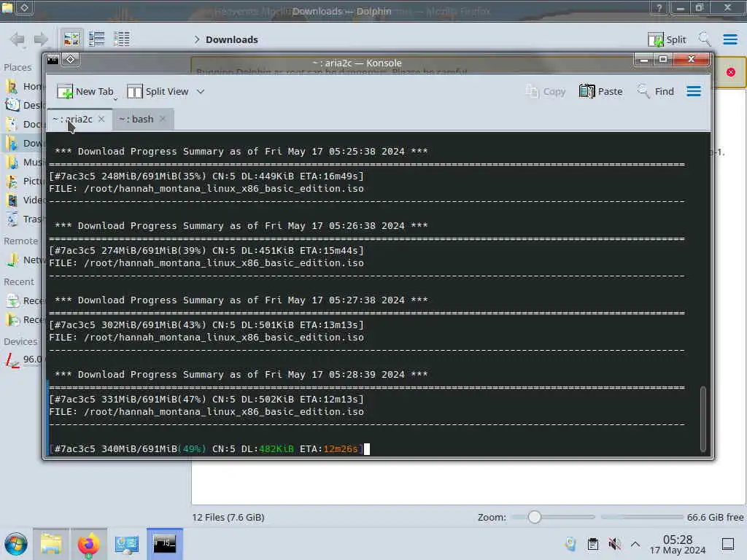Click the Split button in Dolphin

coord(667,39)
